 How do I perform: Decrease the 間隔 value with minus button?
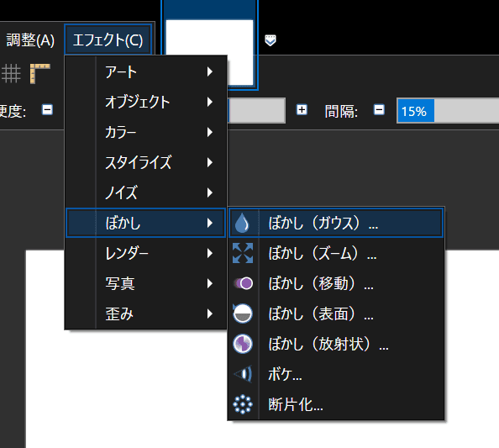(x=379, y=110)
